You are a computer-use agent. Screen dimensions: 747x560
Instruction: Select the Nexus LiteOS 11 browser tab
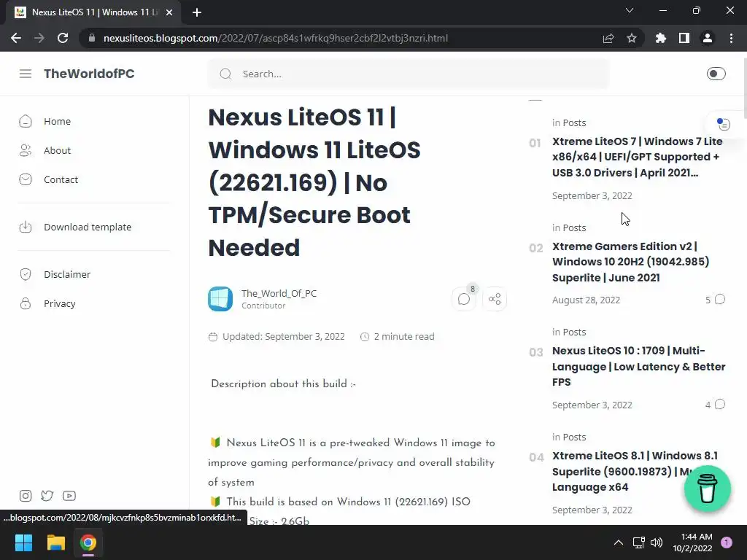tap(93, 12)
